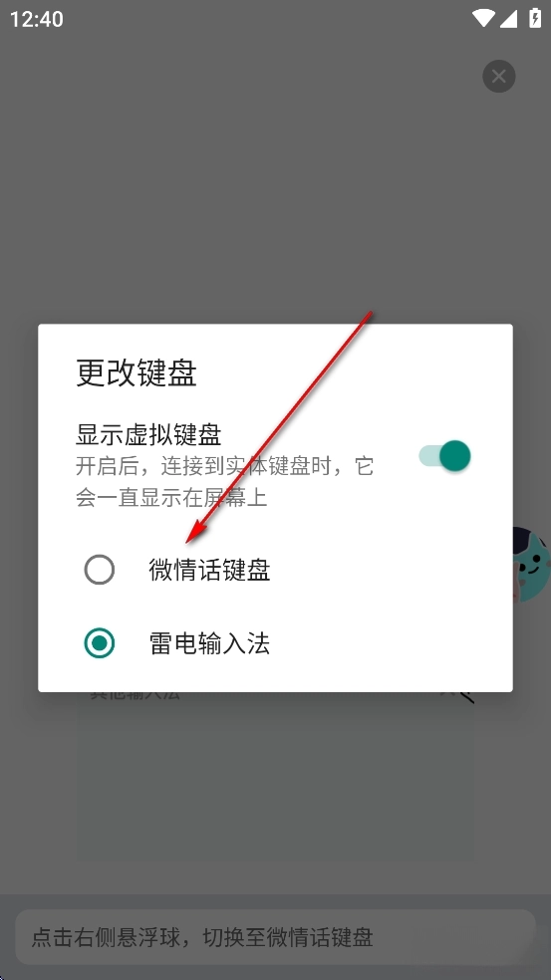The image size is (551, 980).
Task: Tap the Wi-Fi signal status icon
Action: [483, 18]
